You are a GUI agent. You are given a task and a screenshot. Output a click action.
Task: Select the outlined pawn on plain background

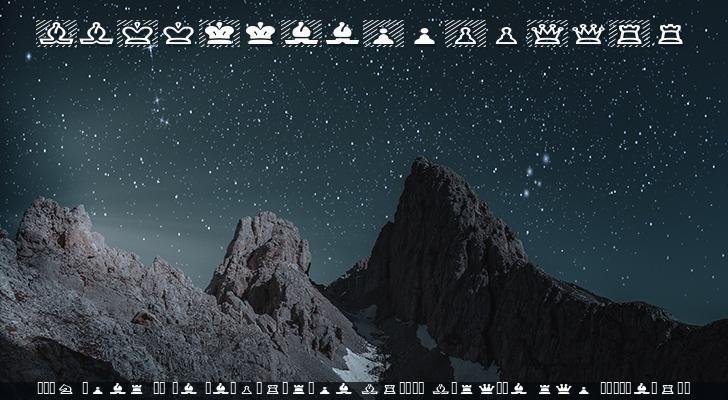click(x=506, y=35)
